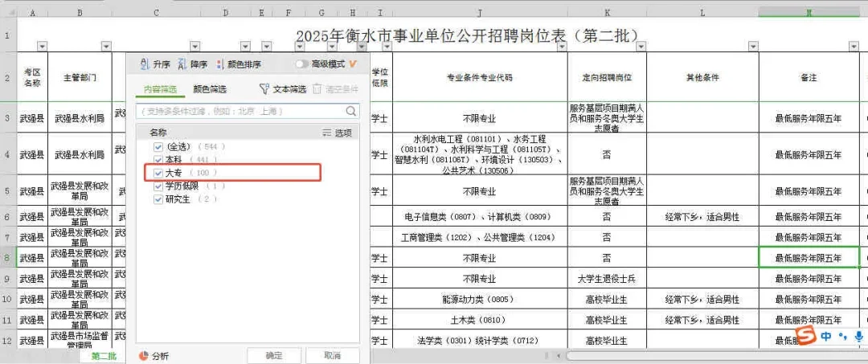Click the Sogou S input method icon
The height and width of the screenshot is (364, 868).
point(807,335)
